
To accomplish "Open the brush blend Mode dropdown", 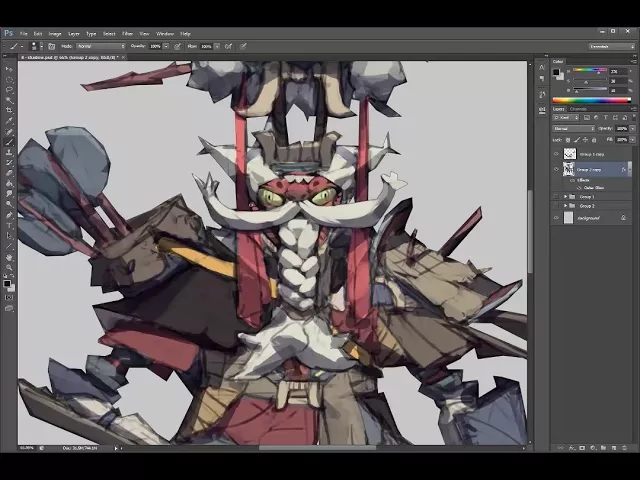I will pyautogui.click(x=101, y=47).
